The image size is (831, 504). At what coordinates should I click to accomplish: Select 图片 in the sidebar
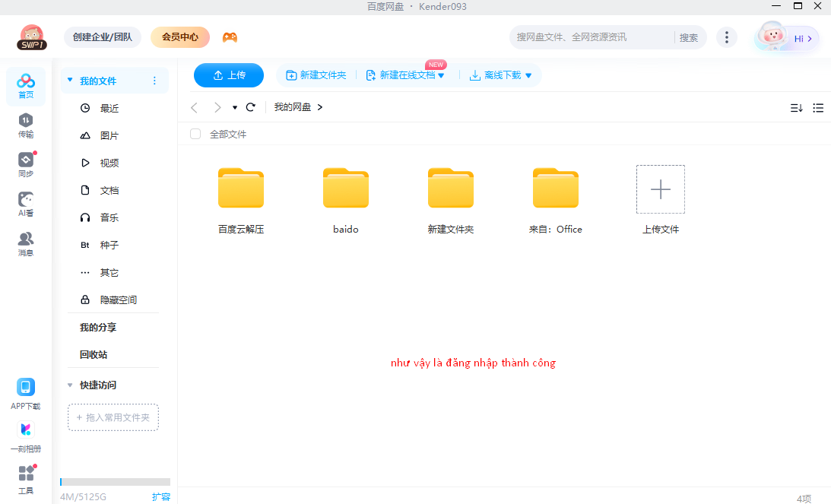[x=109, y=135]
